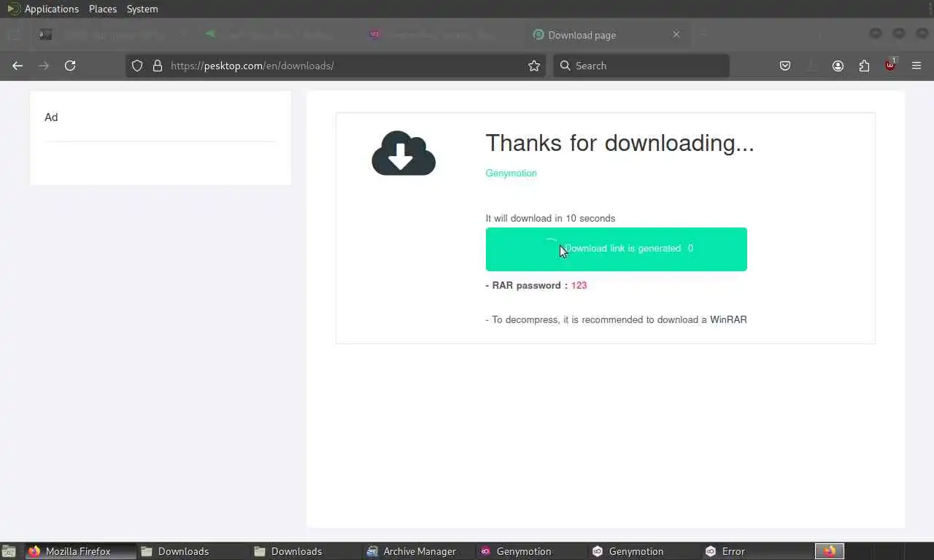The image size is (934, 560).
Task: Click 'It will download in 10 seconds' text
Action: click(550, 218)
